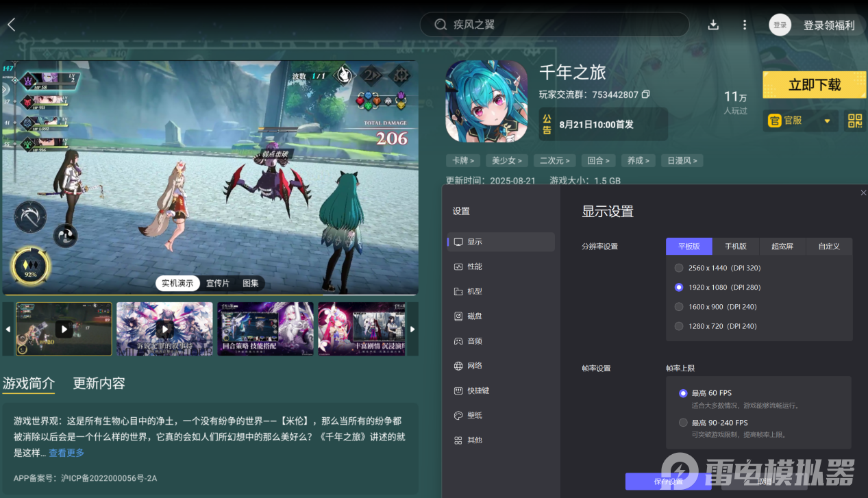Click the 立即下载 download button
Screen dimensions: 868x498
click(x=814, y=85)
